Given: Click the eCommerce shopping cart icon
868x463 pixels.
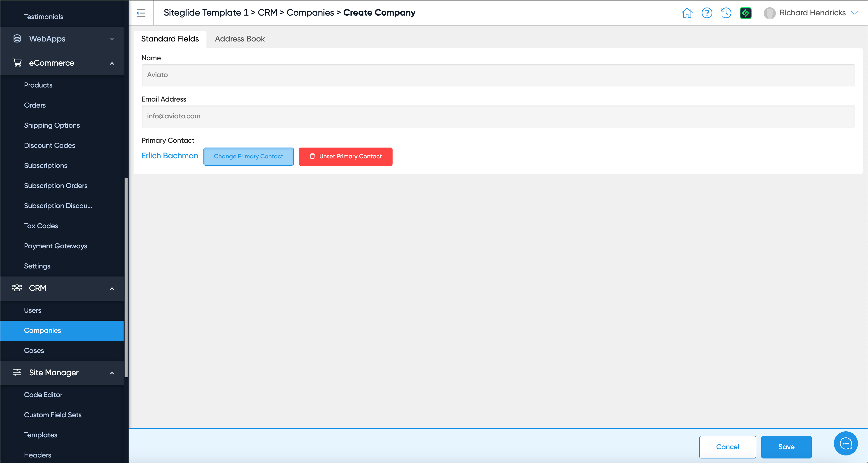Looking at the screenshot, I should [x=17, y=63].
